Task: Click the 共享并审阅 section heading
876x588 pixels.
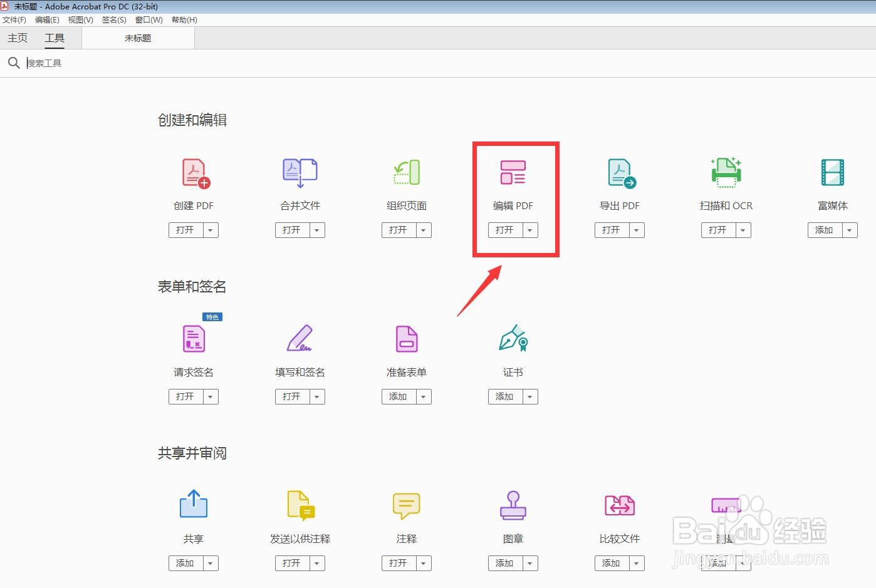Action: [x=192, y=453]
